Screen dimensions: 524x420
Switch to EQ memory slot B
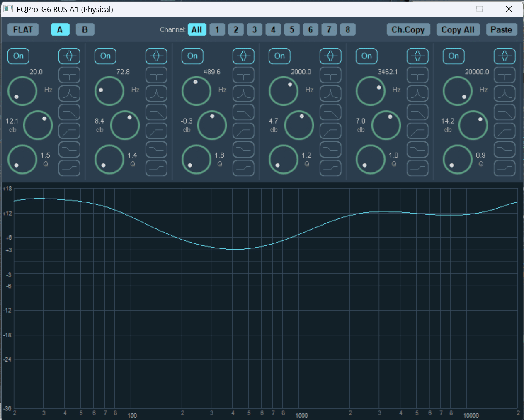(85, 29)
